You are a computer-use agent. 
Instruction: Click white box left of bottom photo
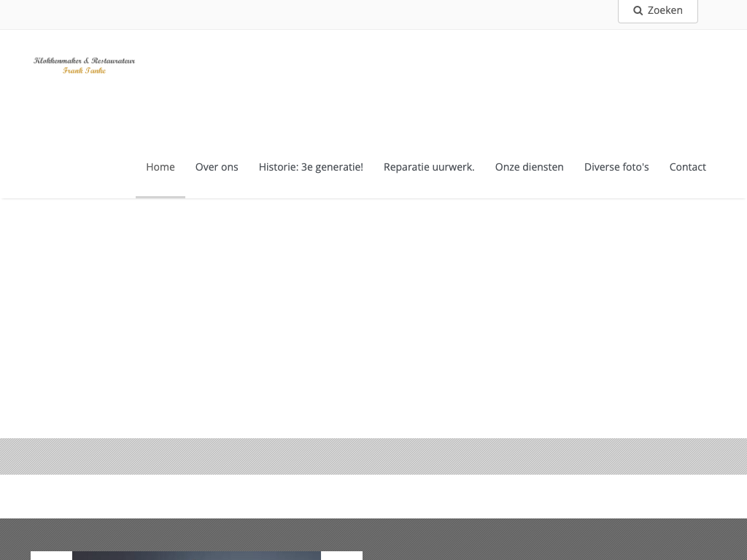[51, 556]
